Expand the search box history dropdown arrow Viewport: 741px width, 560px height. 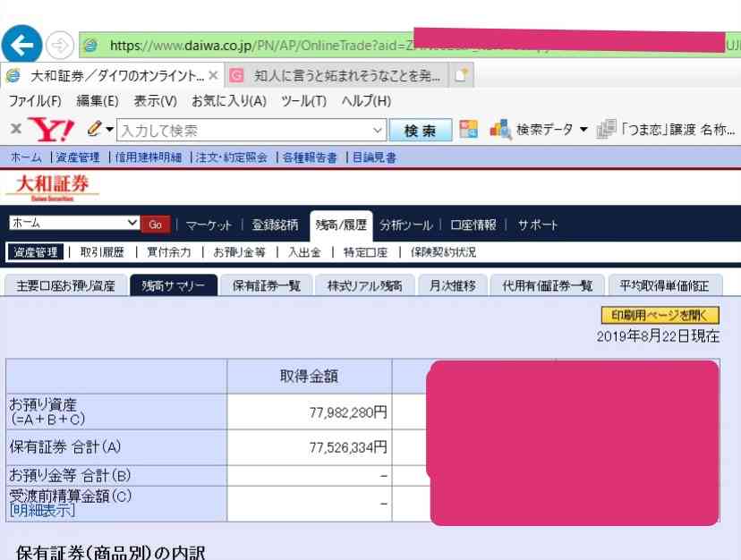click(x=377, y=130)
